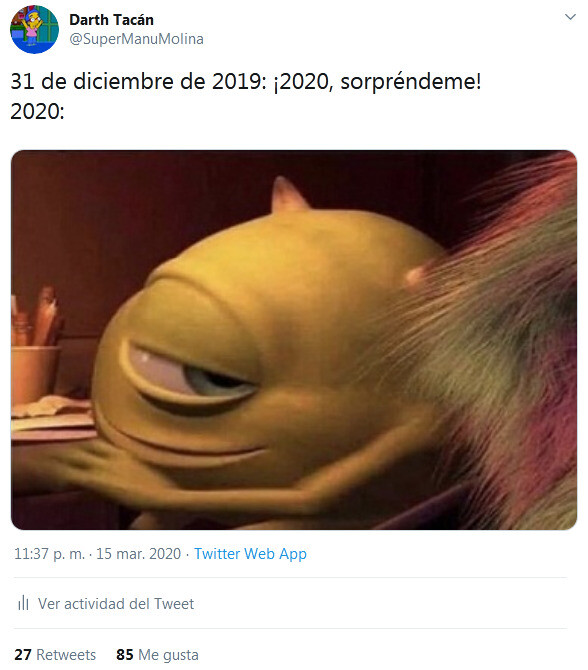Click the tweet text about 2020

point(246,96)
